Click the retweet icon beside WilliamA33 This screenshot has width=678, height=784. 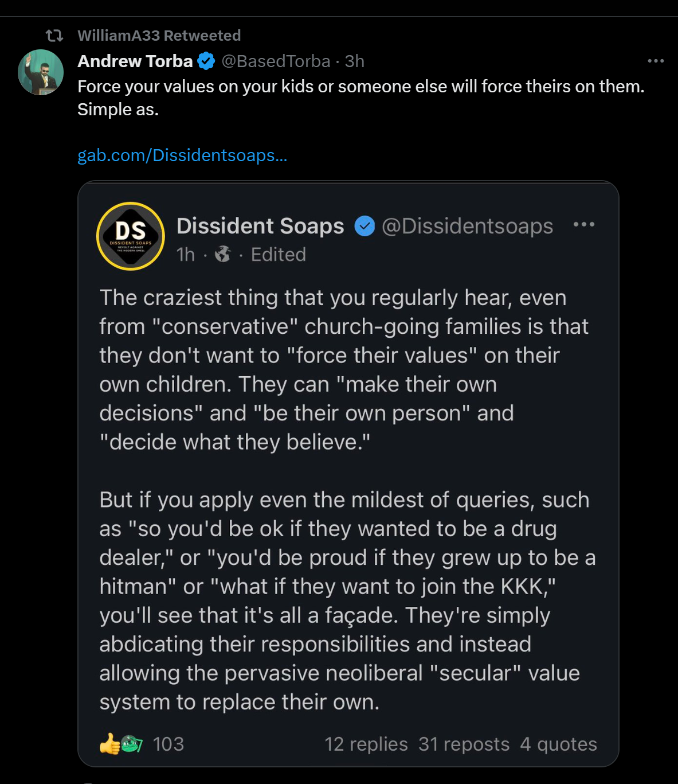tap(54, 36)
